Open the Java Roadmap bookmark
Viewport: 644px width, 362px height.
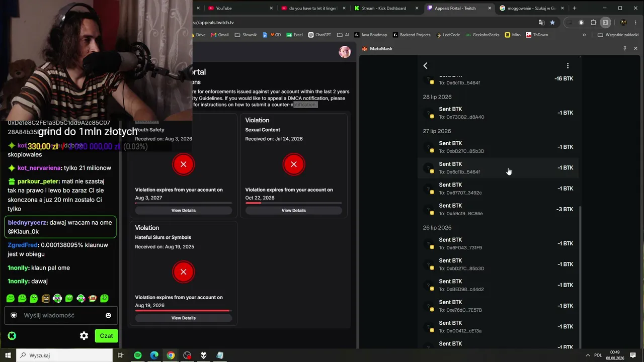[x=371, y=35]
